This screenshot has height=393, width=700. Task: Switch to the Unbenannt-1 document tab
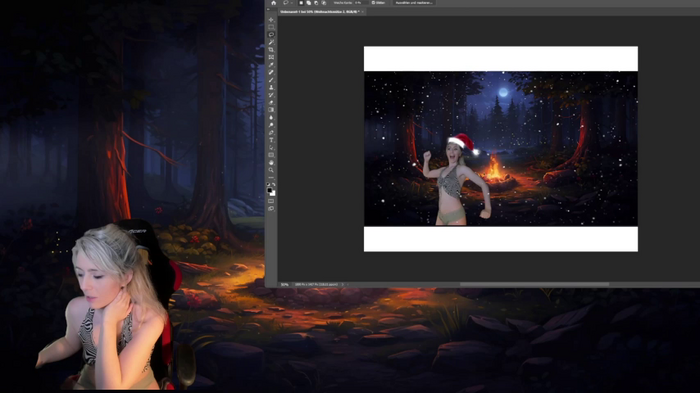click(x=320, y=12)
